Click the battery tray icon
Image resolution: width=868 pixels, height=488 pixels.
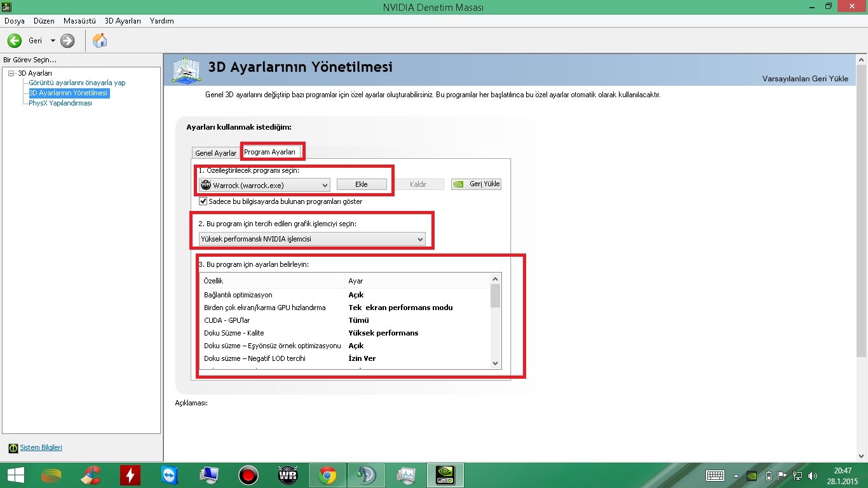tap(769, 475)
